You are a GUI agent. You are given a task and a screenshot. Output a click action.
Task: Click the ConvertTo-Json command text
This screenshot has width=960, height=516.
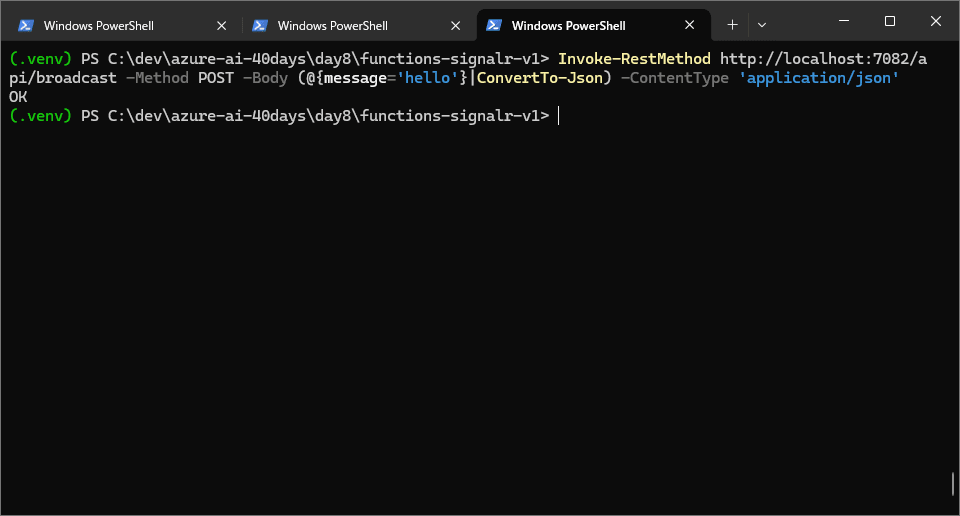[540, 78]
